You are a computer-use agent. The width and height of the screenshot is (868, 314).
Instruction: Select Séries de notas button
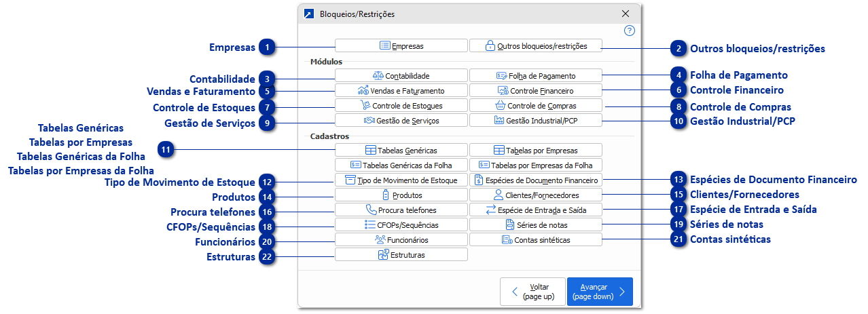pos(535,225)
